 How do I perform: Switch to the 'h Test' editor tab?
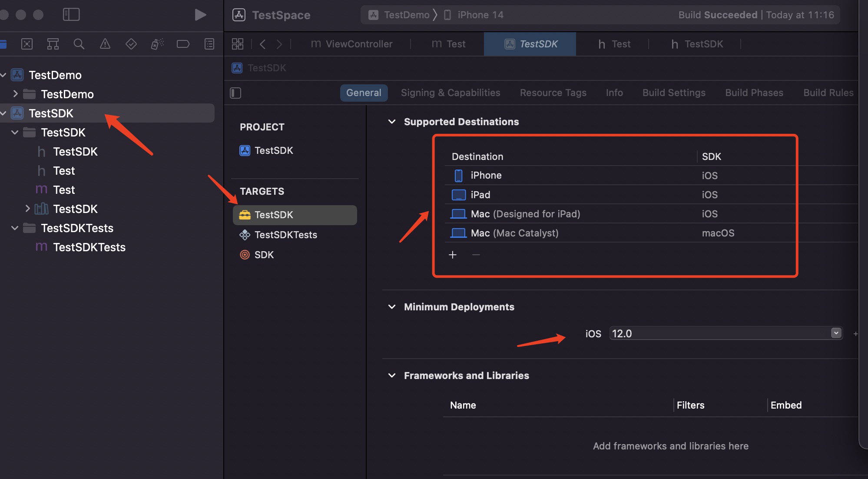[x=614, y=44]
